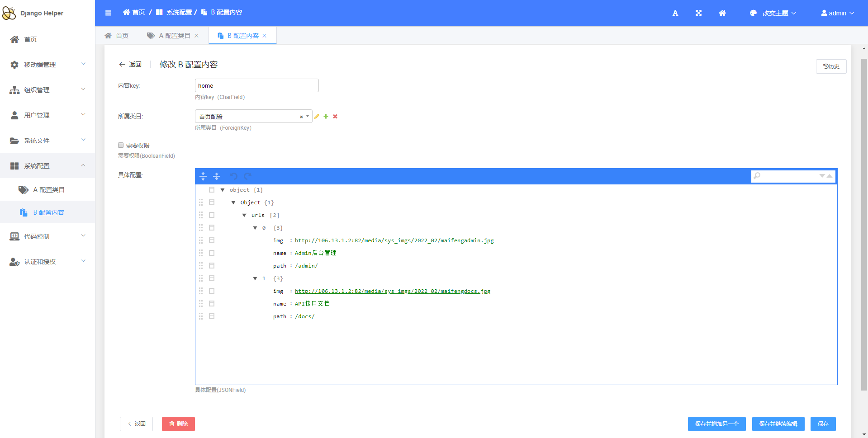Click the collapse all fields icon in JSON editor

click(x=217, y=176)
